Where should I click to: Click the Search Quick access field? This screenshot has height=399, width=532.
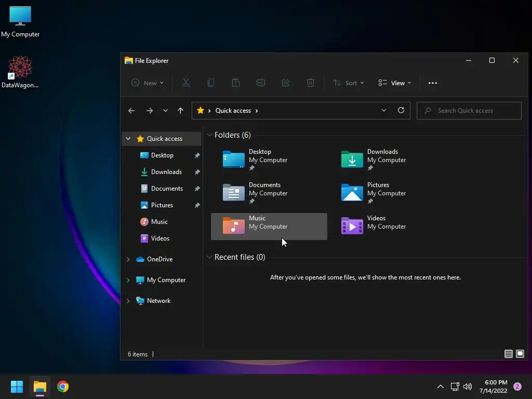(x=469, y=111)
